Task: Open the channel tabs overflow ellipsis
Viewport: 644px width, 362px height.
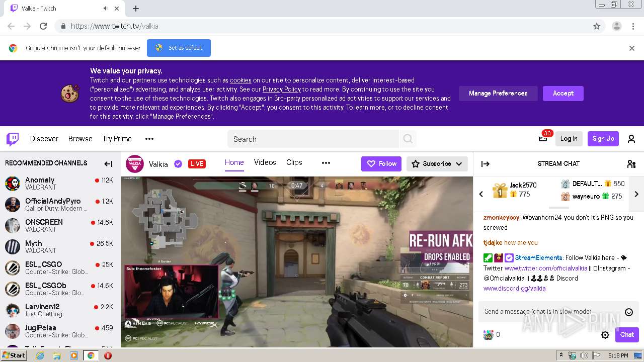Action: pyautogui.click(x=326, y=163)
